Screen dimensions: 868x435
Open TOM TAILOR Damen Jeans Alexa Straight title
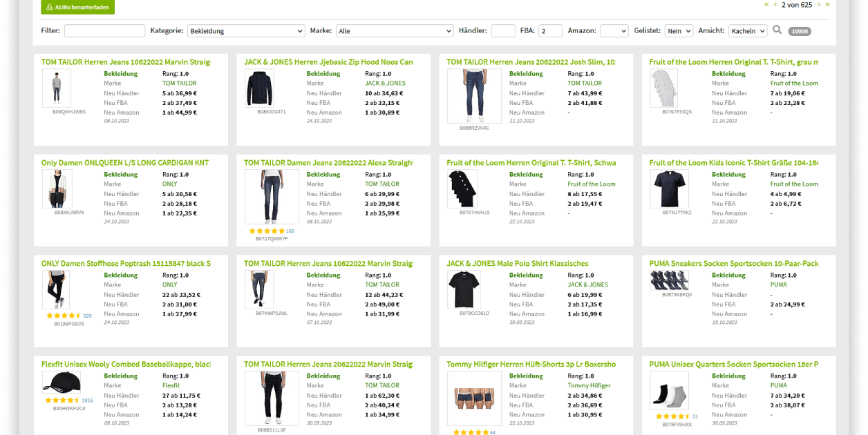[328, 163]
